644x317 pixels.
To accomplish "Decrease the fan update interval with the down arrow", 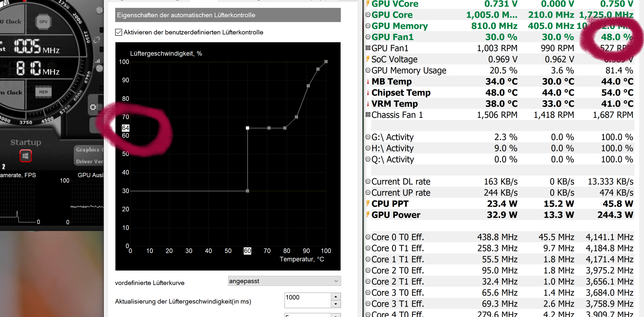I will (x=336, y=304).
